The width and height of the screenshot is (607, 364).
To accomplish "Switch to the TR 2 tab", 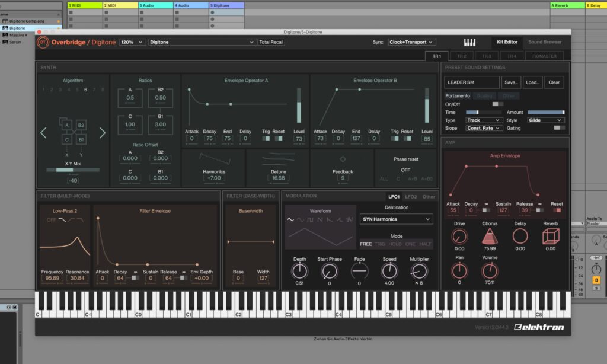I will point(461,56).
